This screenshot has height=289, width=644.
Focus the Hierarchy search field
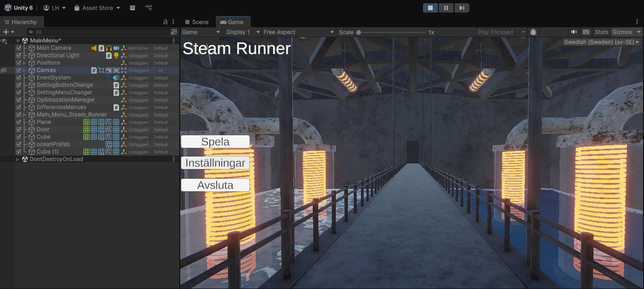(x=98, y=32)
